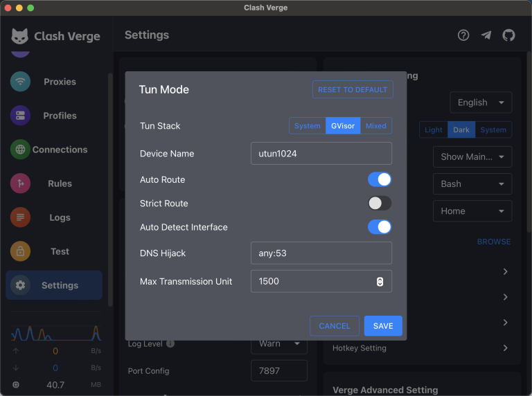Click the download arrow traffic icon
This screenshot has width=532, height=396.
click(16, 368)
